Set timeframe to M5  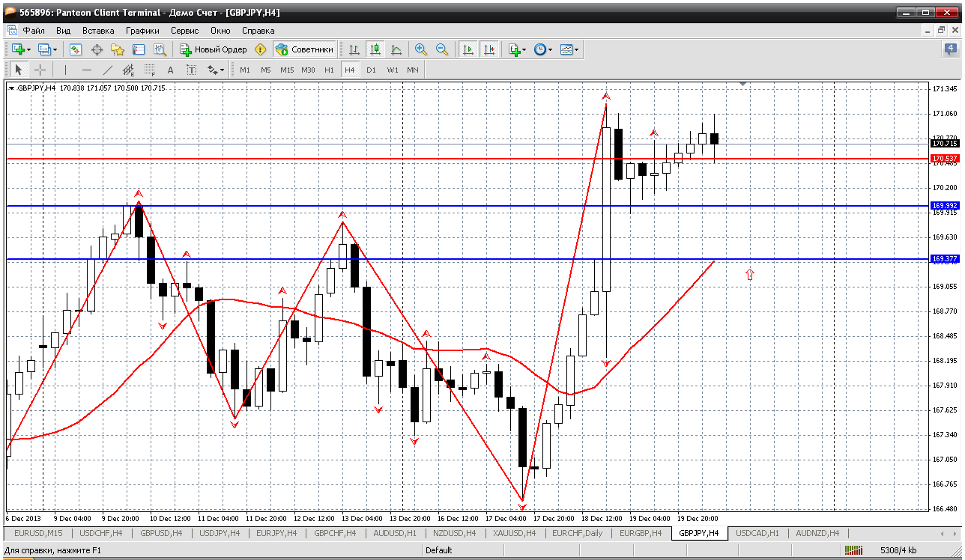(x=266, y=70)
